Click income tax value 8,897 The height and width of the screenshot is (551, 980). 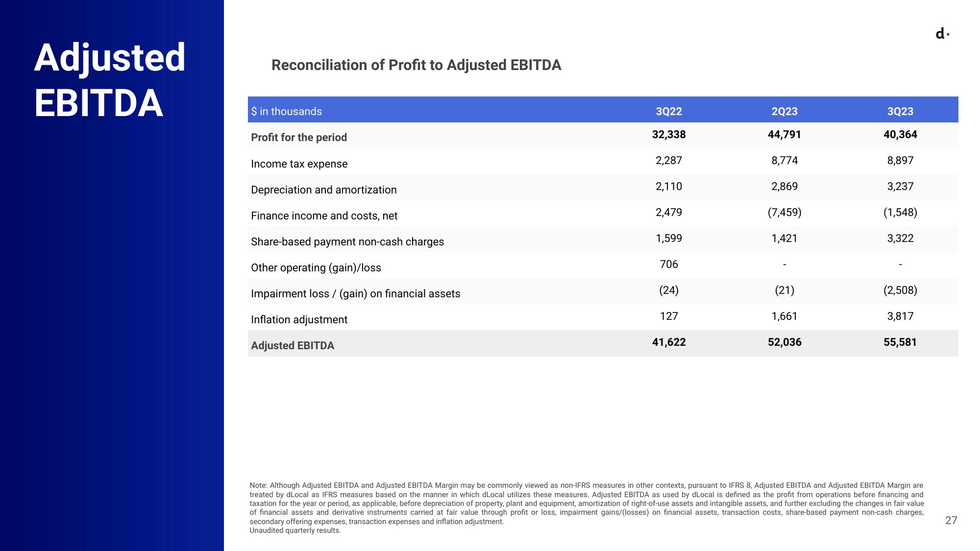pyautogui.click(x=900, y=161)
